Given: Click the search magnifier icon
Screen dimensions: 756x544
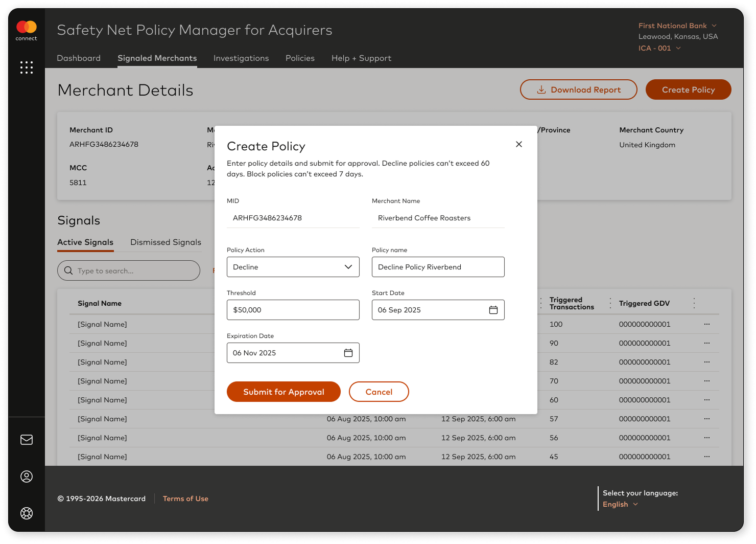Looking at the screenshot, I should (x=68, y=270).
